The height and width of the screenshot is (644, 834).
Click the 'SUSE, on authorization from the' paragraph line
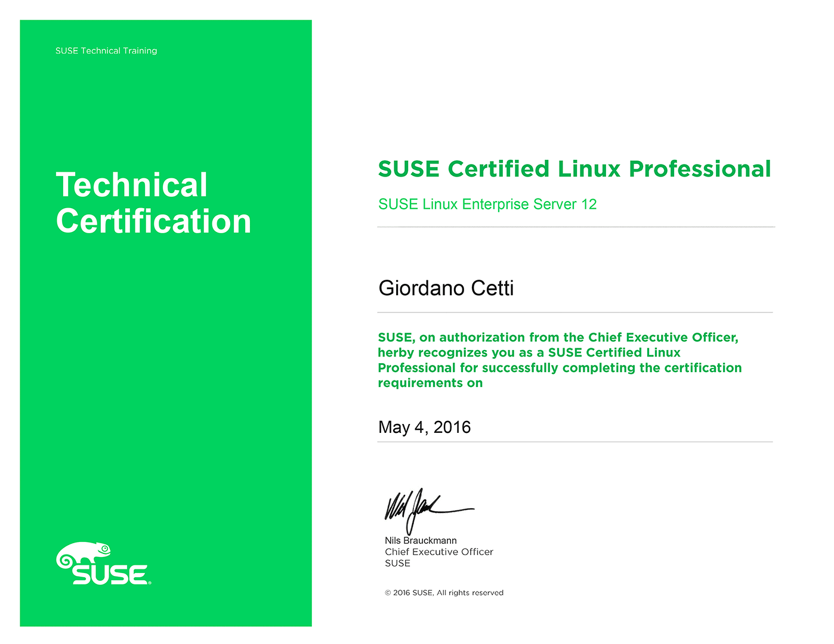[x=558, y=338]
